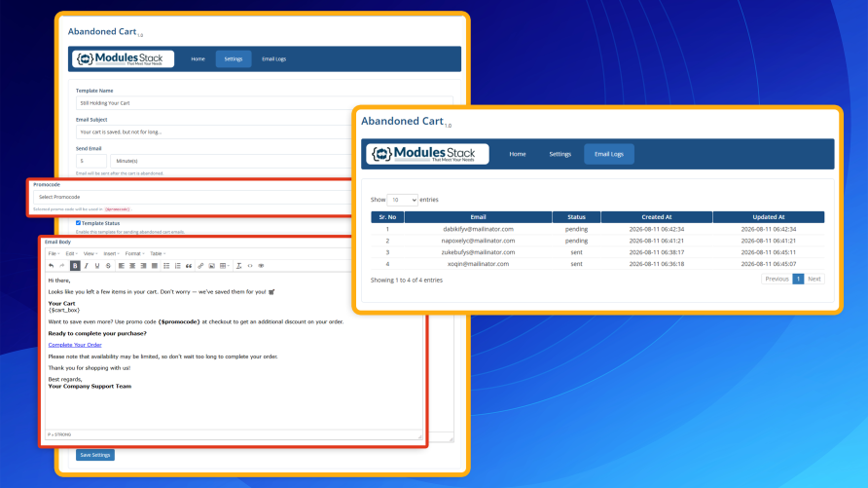868x488 pixels.
Task: Follow the Complete Your Order link
Action: pyautogui.click(x=75, y=345)
